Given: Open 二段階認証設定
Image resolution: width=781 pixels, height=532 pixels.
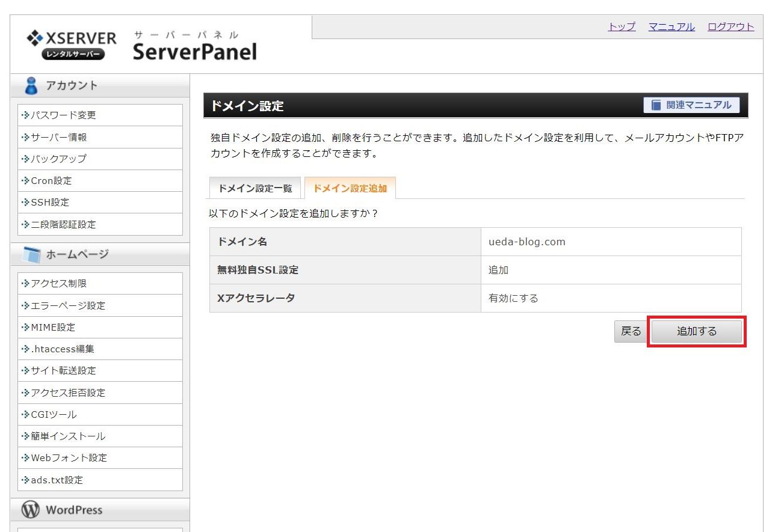Looking at the screenshot, I should click(x=100, y=224).
